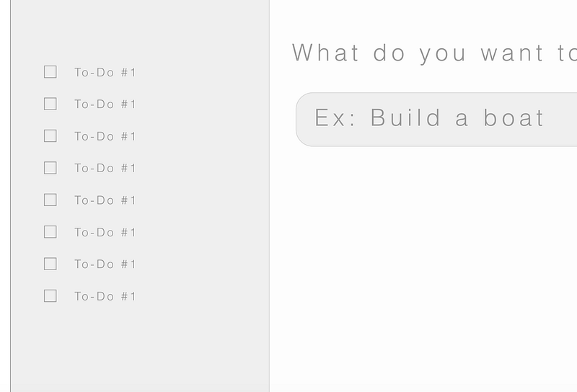Check the second To-Do #1 checkbox
The height and width of the screenshot is (392, 577).
[x=50, y=104]
